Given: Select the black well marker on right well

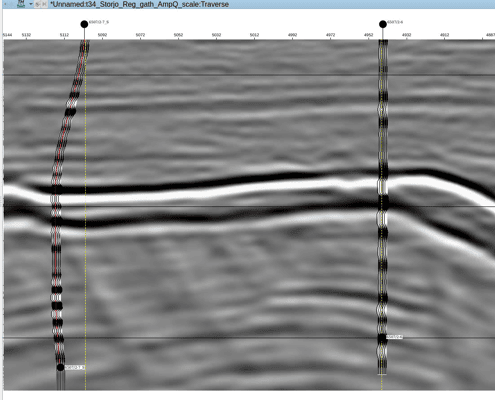Looking at the screenshot, I should (x=382, y=337).
